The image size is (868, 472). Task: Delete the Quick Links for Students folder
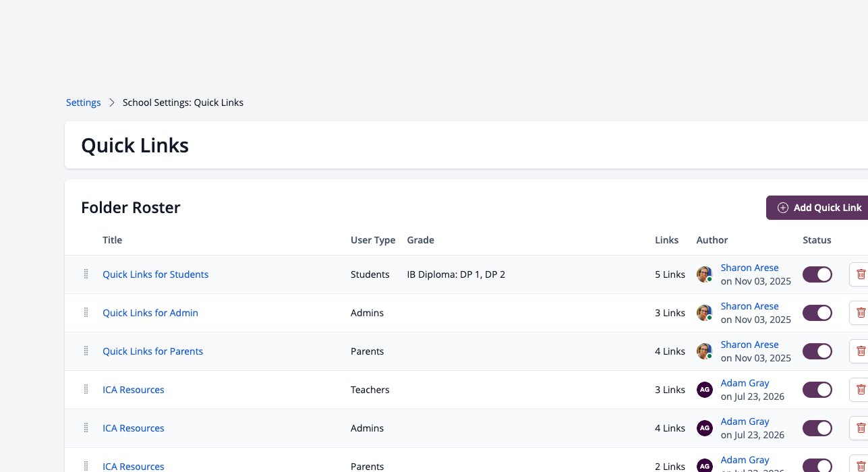[x=860, y=274]
